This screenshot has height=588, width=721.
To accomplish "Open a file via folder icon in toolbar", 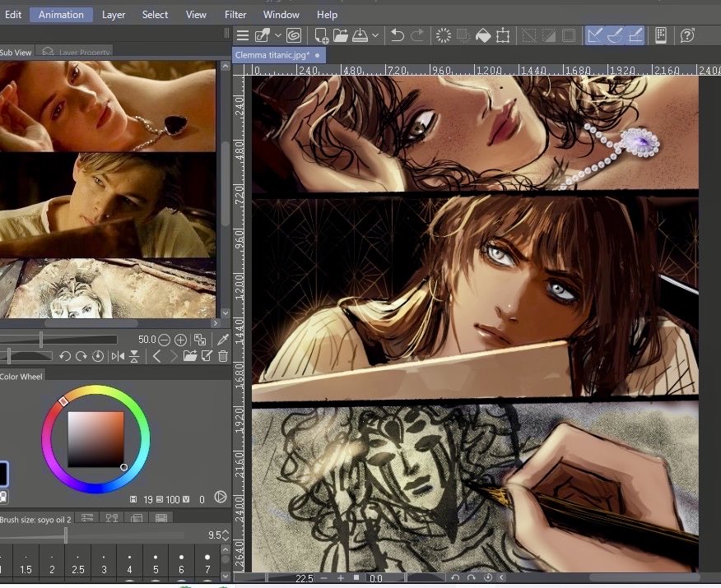I will (340, 35).
